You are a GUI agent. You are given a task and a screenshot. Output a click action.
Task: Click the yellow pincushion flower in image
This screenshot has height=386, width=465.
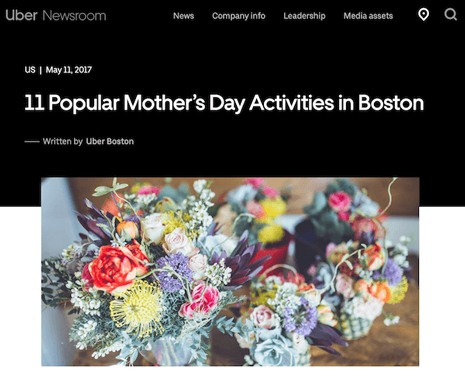136,308
